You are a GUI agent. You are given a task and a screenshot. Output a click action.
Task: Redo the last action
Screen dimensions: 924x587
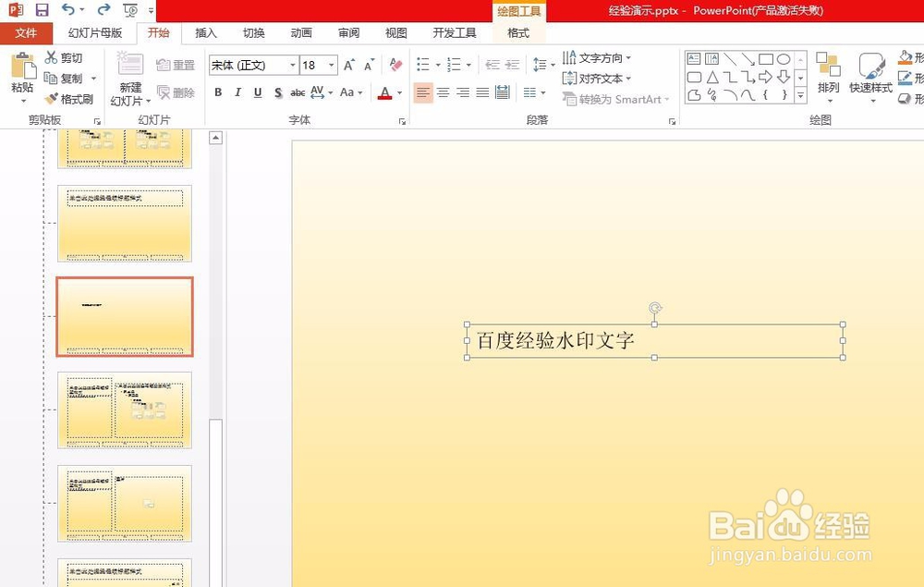[104, 9]
